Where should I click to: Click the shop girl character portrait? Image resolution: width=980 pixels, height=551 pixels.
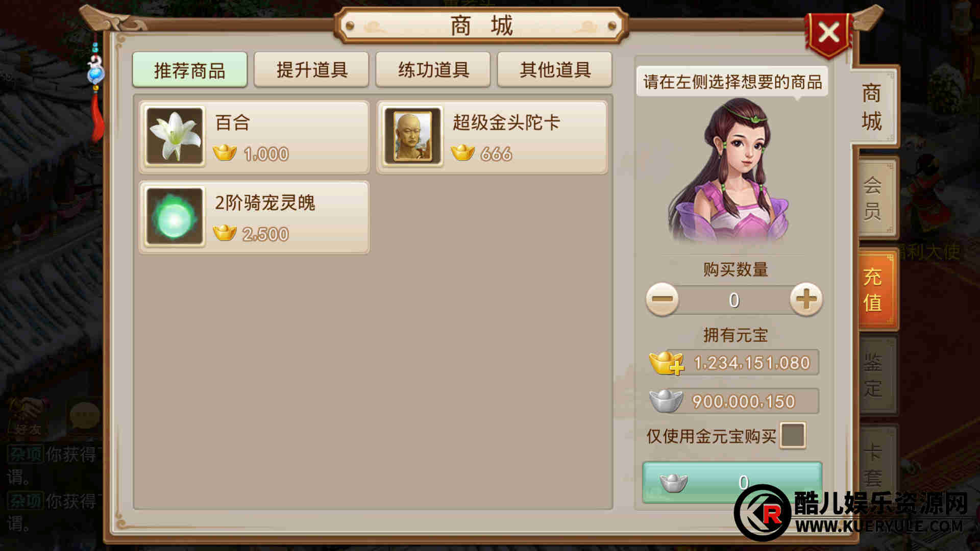click(730, 171)
